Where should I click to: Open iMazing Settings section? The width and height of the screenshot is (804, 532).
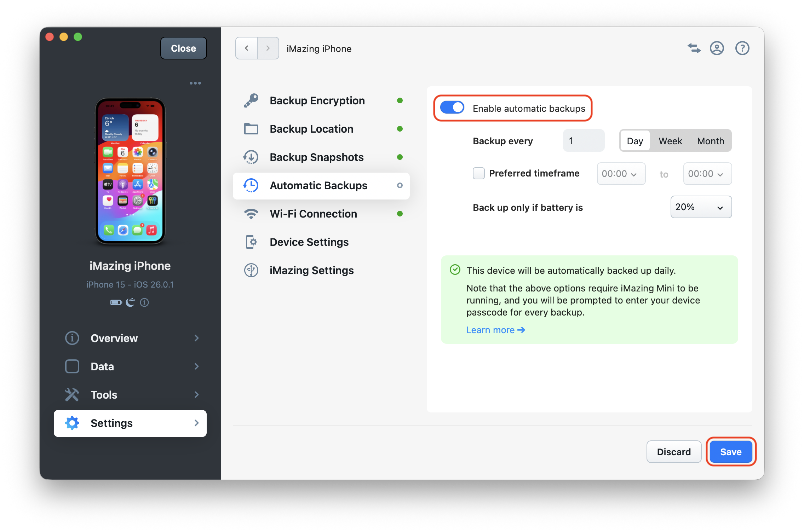coord(311,270)
